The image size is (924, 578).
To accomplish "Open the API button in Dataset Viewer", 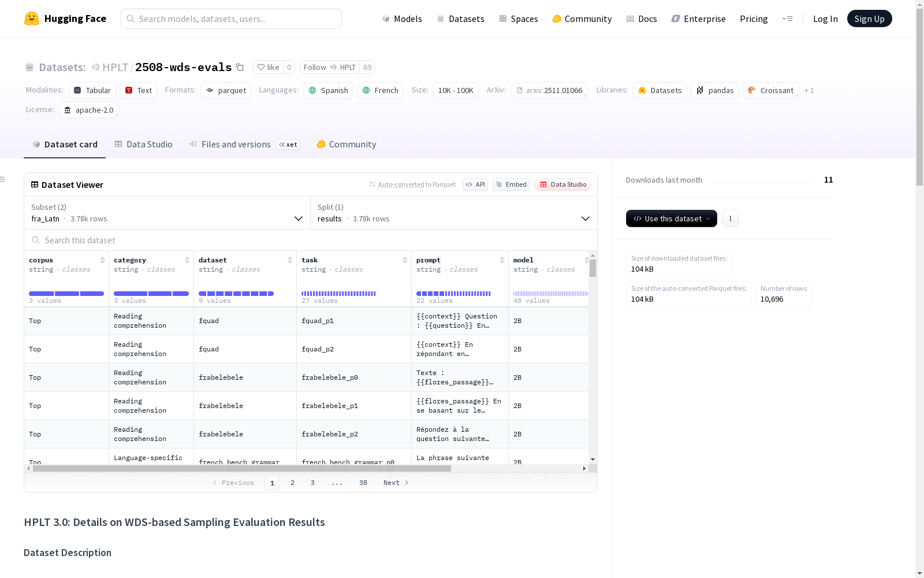I will [475, 184].
